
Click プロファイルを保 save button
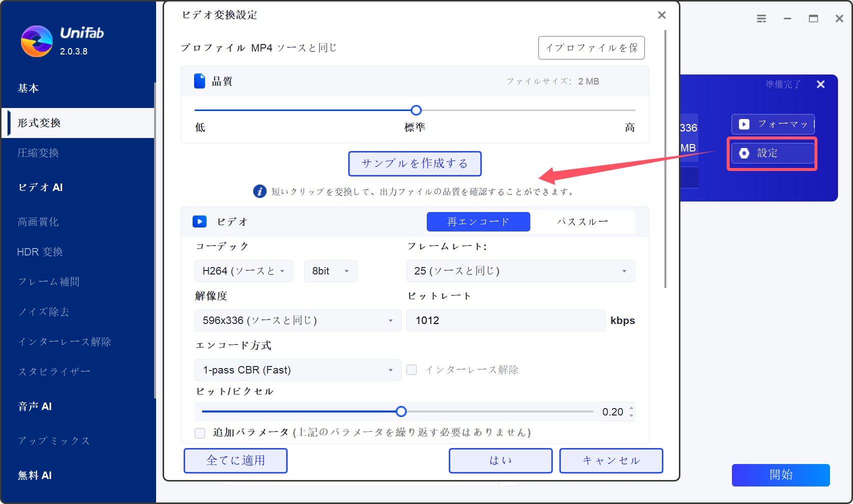[591, 48]
